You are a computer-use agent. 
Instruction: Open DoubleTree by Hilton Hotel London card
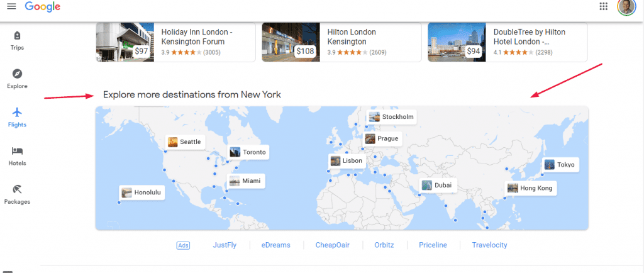[x=508, y=42]
